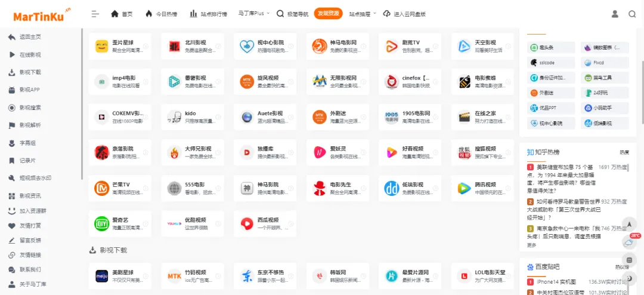Open 北川影视 site card
The height and width of the screenshot is (295, 644).
coord(193,46)
